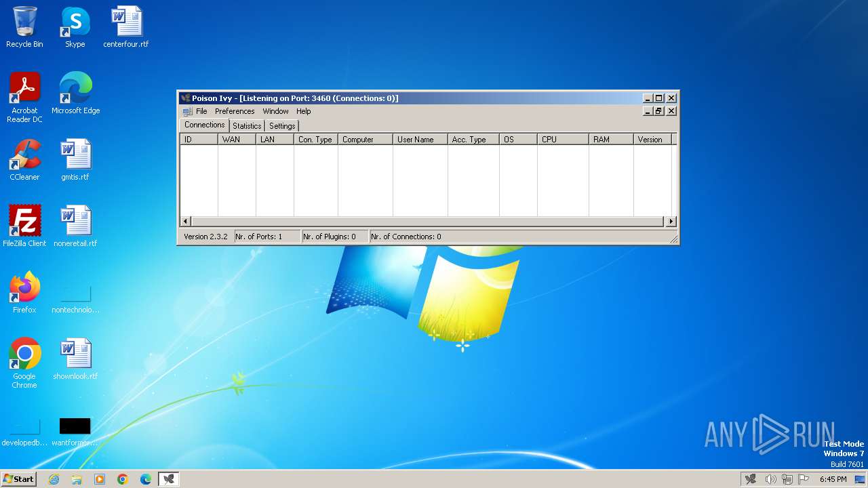Open the Help menu
868x488 pixels.
click(303, 111)
